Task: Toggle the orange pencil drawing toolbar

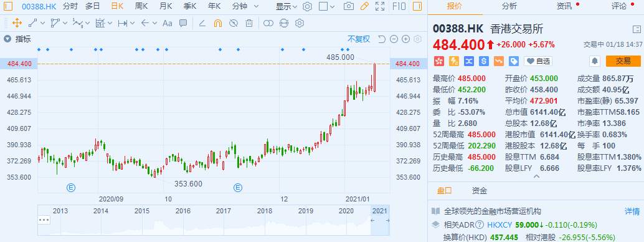Action: pyautogui.click(x=364, y=6)
